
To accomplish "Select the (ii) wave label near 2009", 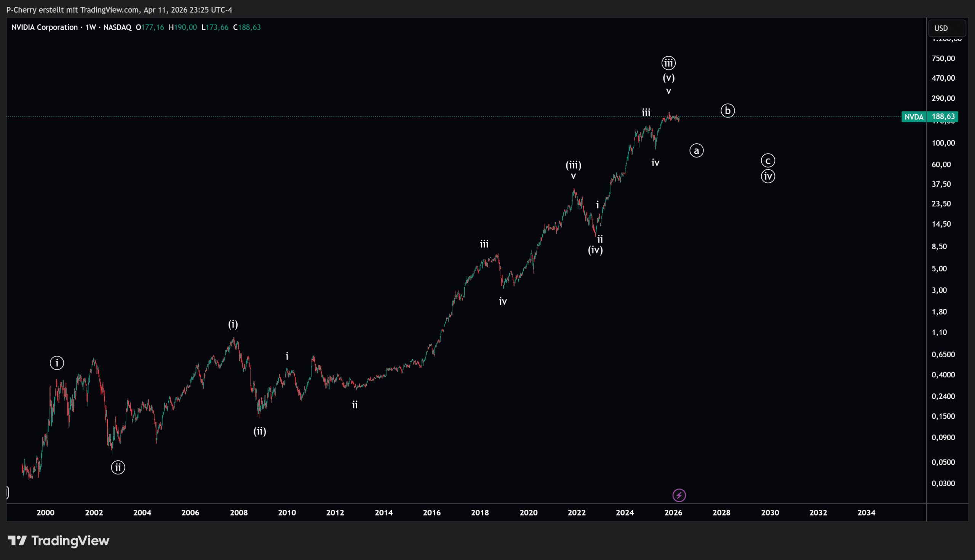I will 260,431.
